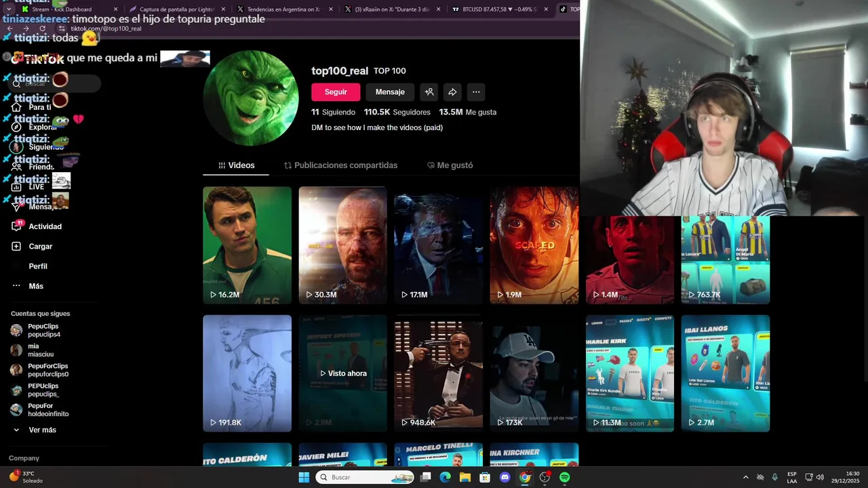
Task: Open Microsoft Store from the taskbar
Action: click(x=485, y=477)
